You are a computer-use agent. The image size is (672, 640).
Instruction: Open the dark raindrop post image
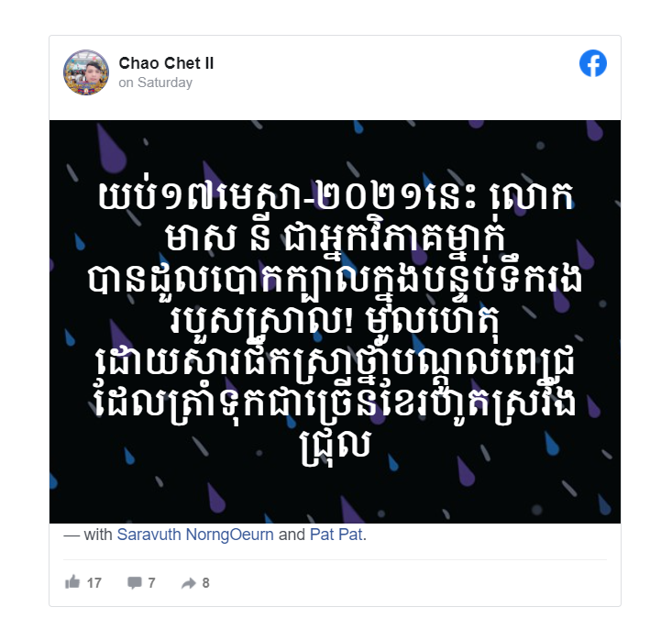(x=336, y=322)
